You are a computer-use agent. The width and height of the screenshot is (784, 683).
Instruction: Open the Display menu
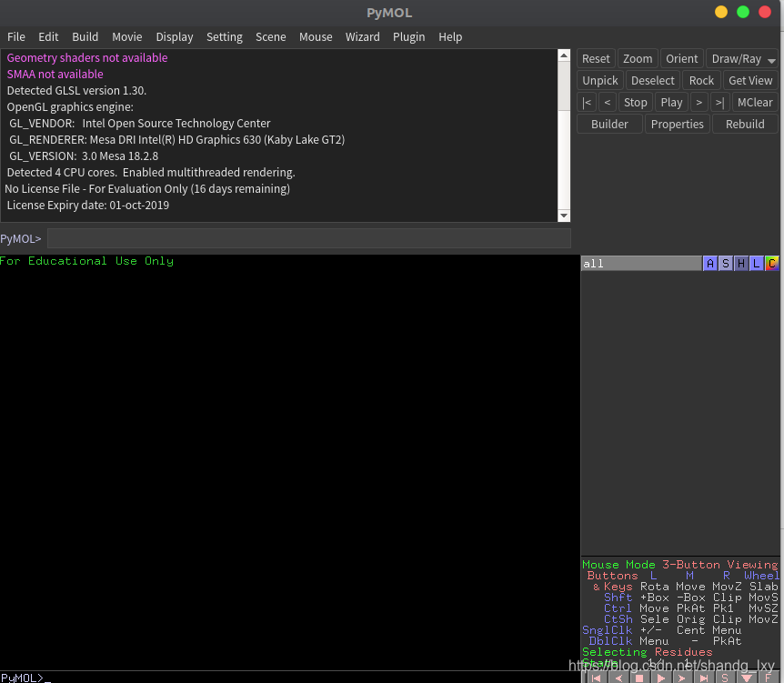pos(175,37)
